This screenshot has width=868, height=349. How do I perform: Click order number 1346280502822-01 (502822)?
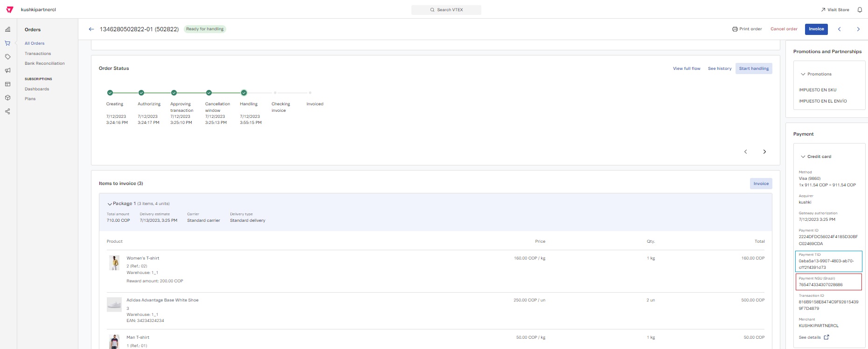pyautogui.click(x=139, y=29)
